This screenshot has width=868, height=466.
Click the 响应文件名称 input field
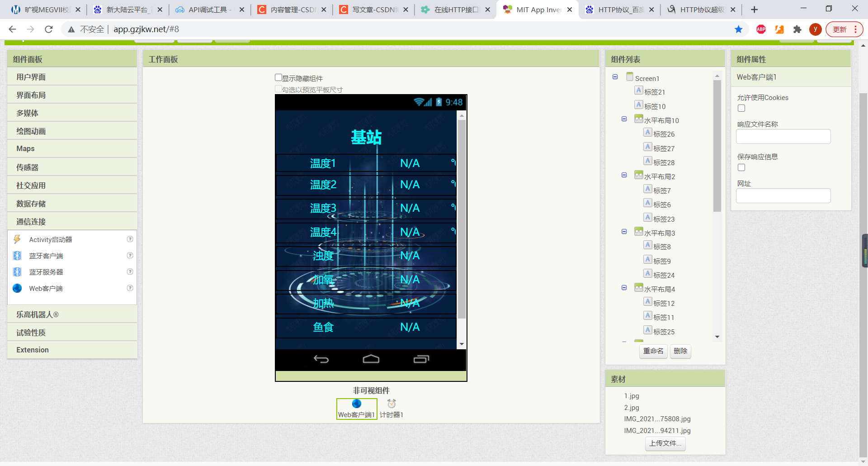pyautogui.click(x=783, y=137)
